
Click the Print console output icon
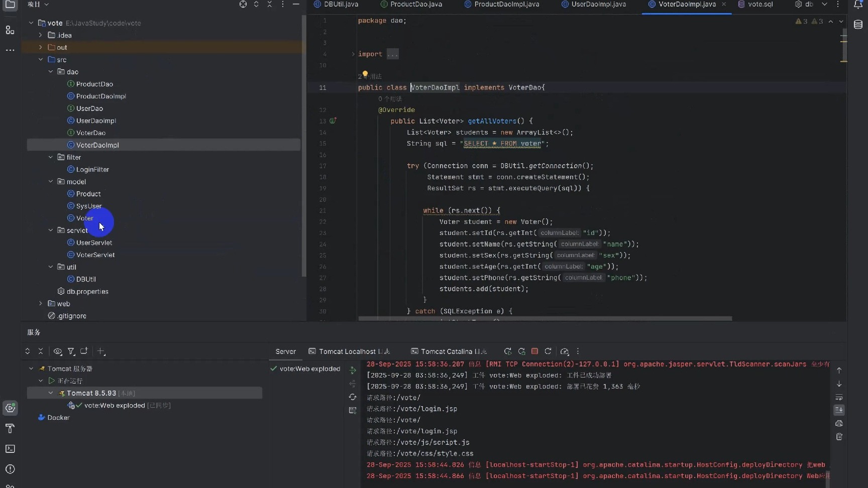click(839, 424)
